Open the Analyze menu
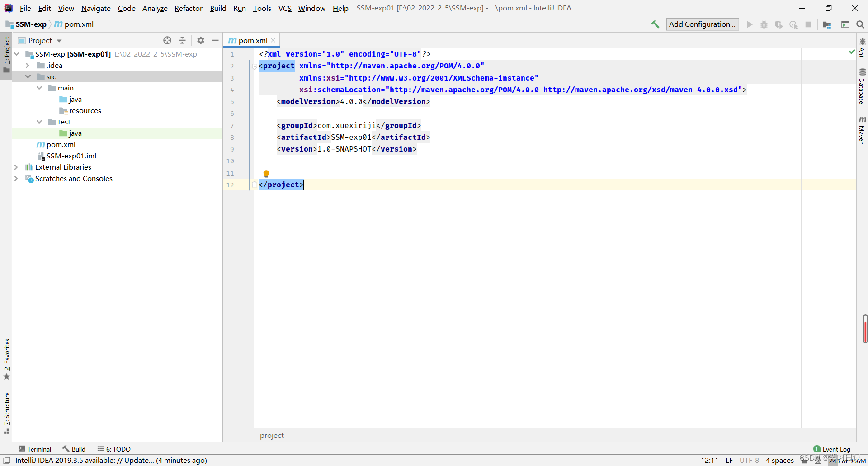This screenshot has width=868, height=466. pos(155,8)
